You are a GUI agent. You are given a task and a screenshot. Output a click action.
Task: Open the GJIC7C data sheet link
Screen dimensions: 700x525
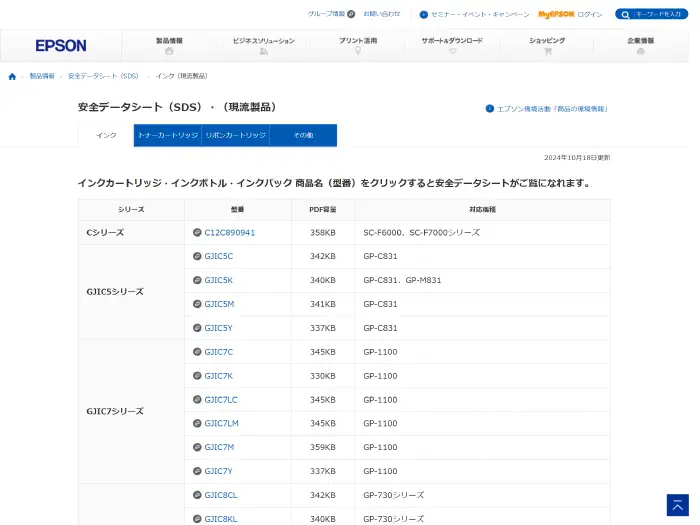[x=219, y=352]
